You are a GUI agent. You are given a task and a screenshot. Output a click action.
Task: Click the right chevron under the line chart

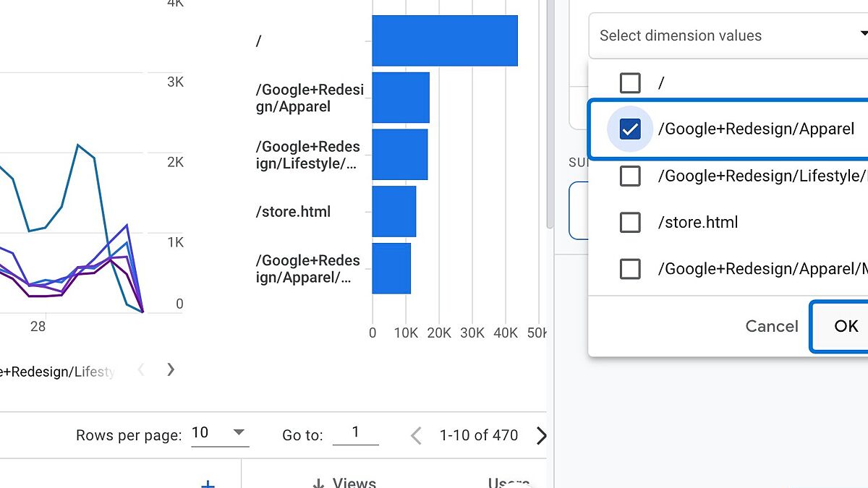(x=171, y=370)
